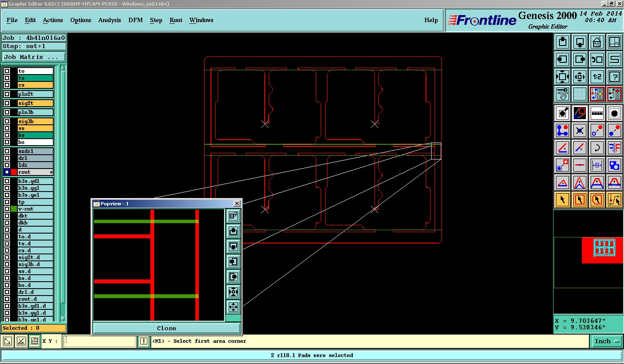Click the 1:2 scale icon
The width and height of the screenshot is (624, 364).
pyautogui.click(x=597, y=77)
